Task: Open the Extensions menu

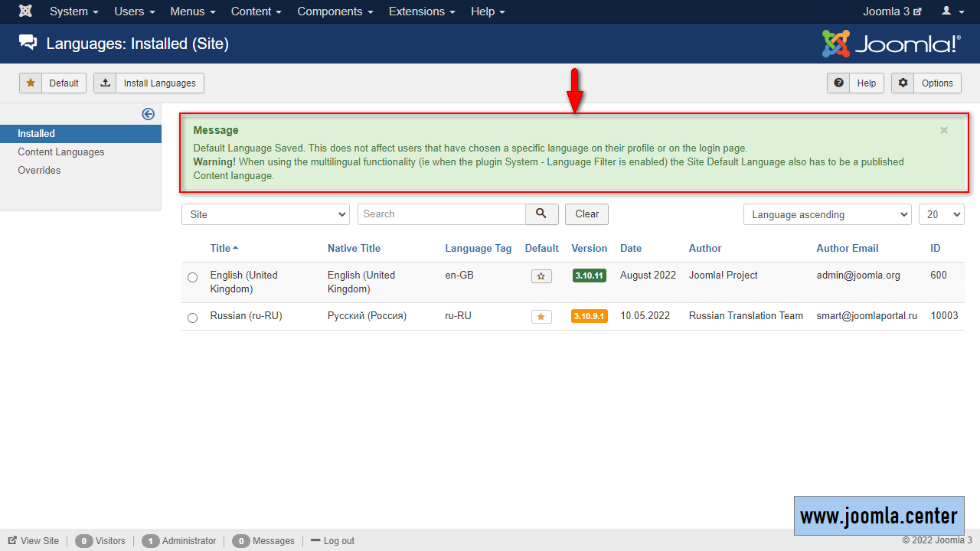Action: pyautogui.click(x=422, y=11)
